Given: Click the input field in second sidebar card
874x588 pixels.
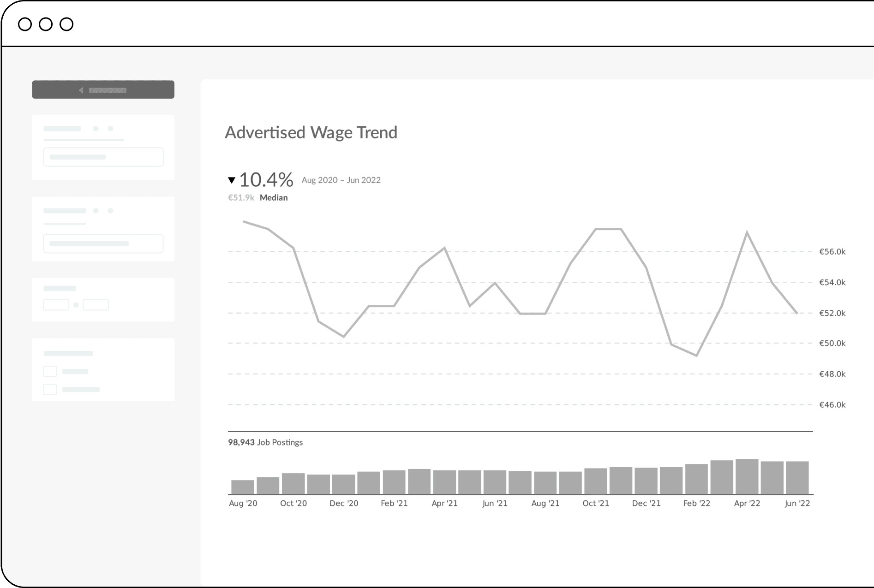Looking at the screenshot, I should 103,244.
